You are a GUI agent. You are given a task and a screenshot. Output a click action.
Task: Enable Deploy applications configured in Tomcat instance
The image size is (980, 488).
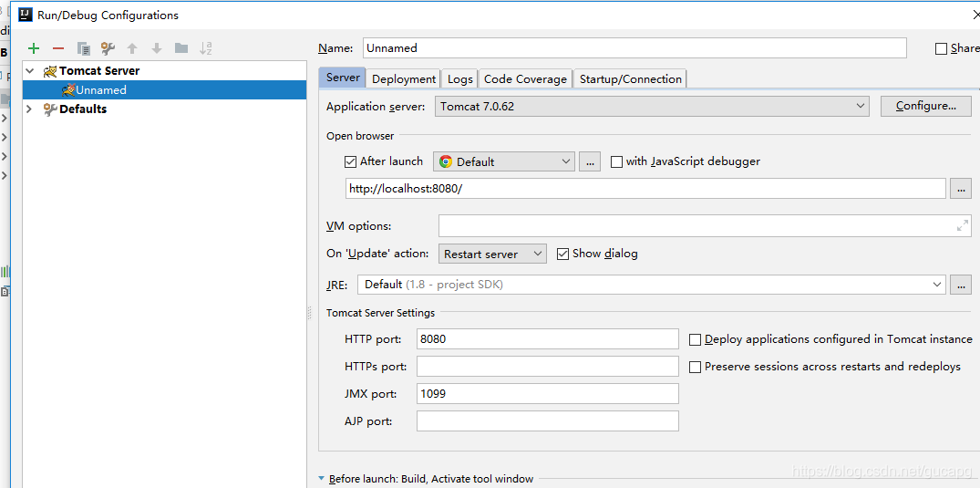click(695, 339)
